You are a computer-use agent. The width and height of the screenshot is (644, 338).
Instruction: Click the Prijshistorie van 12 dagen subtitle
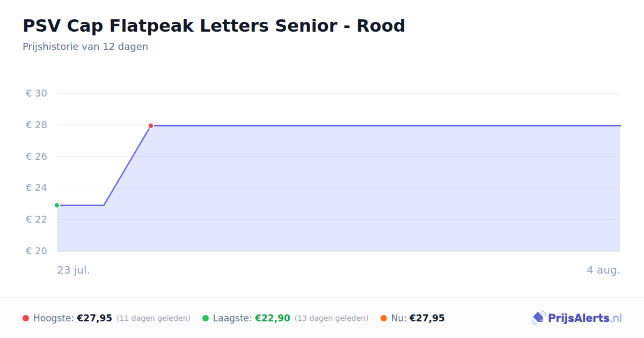click(x=85, y=47)
